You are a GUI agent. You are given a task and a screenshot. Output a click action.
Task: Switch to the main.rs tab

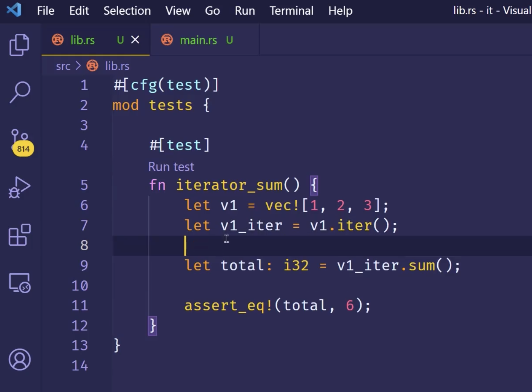pos(198,40)
